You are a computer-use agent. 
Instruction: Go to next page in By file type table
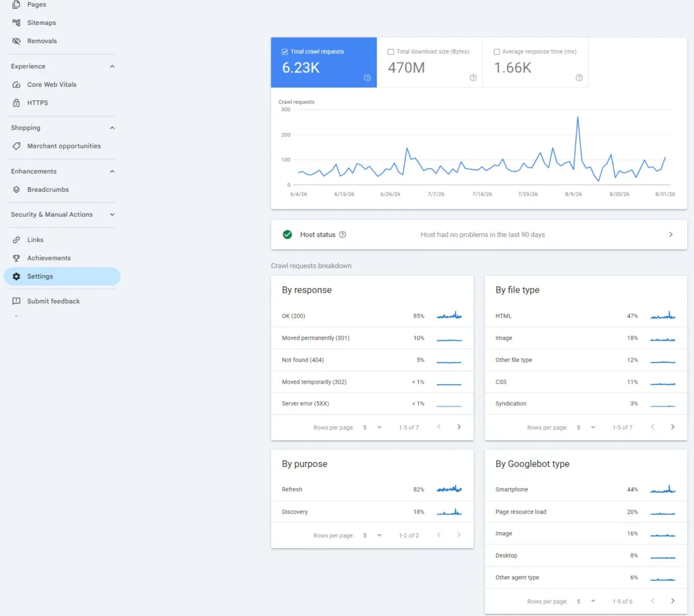(673, 427)
